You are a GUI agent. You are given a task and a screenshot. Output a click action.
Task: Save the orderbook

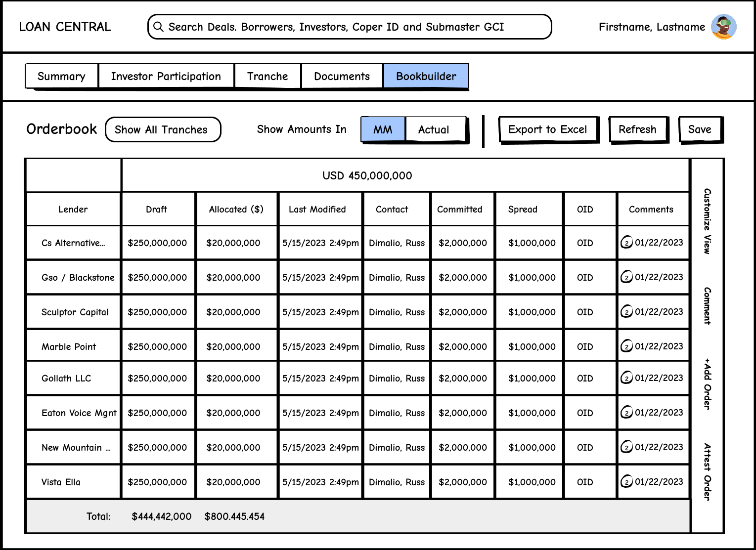[x=700, y=129]
